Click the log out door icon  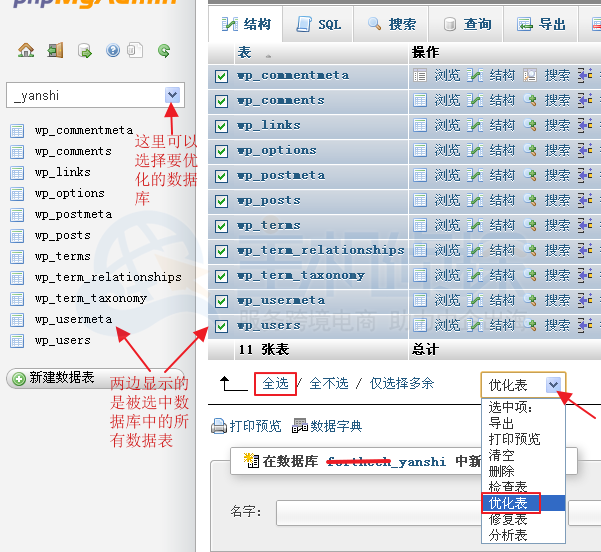(x=55, y=50)
